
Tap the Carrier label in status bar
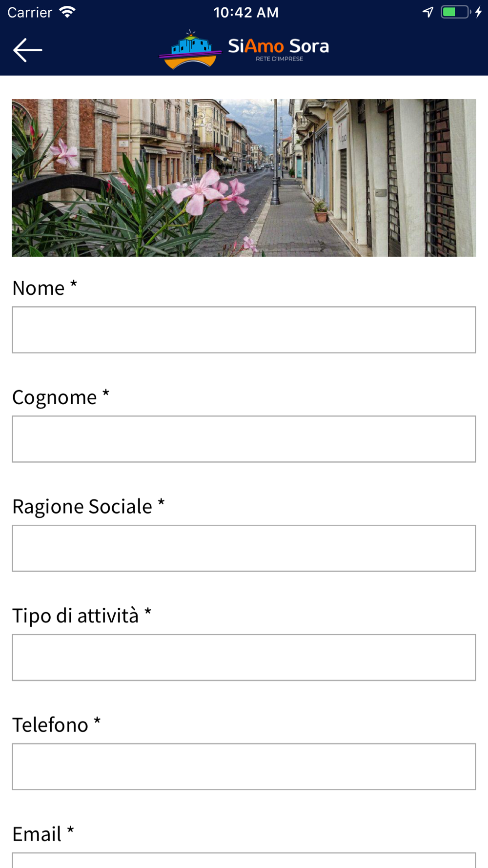tap(30, 13)
